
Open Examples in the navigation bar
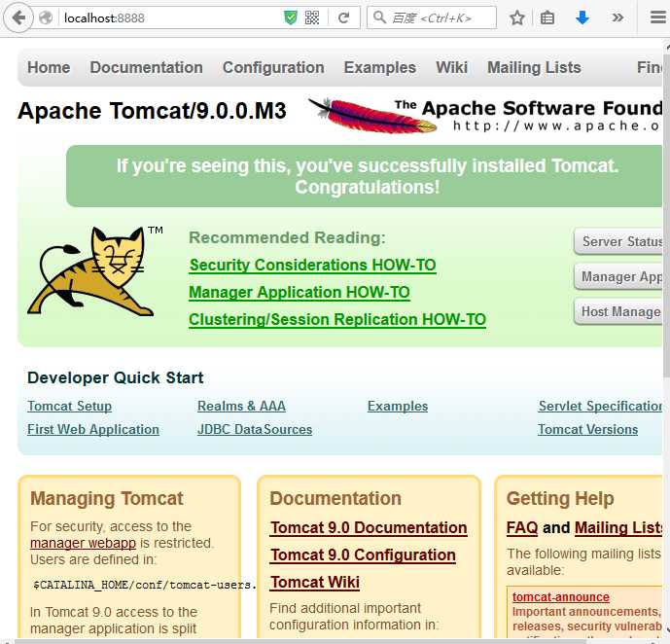[380, 67]
